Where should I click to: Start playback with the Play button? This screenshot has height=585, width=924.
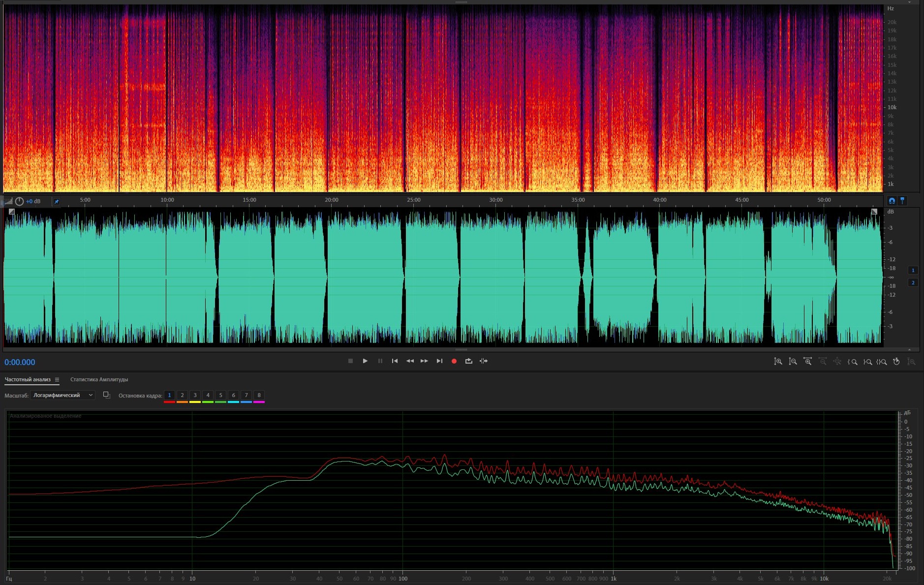365,361
